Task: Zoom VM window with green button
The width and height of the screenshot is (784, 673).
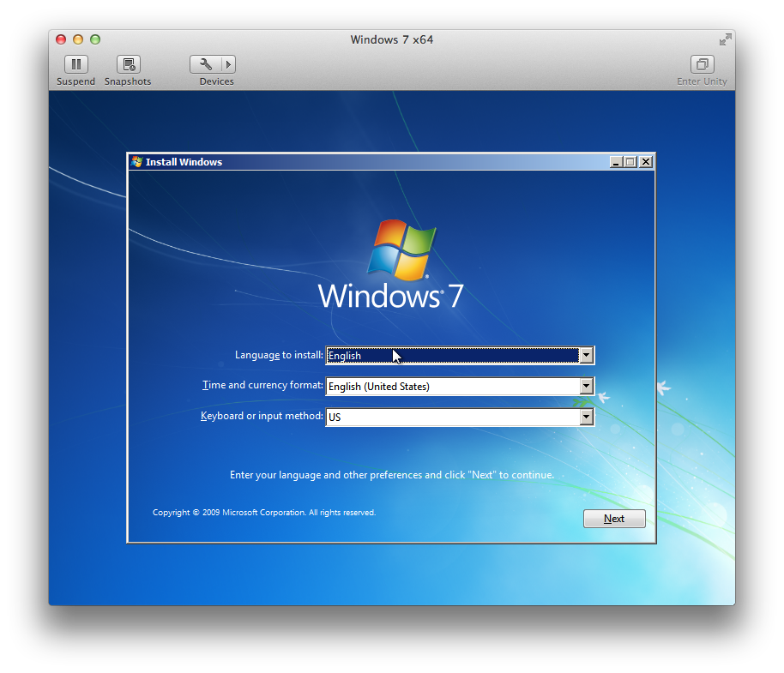Action: pos(95,39)
